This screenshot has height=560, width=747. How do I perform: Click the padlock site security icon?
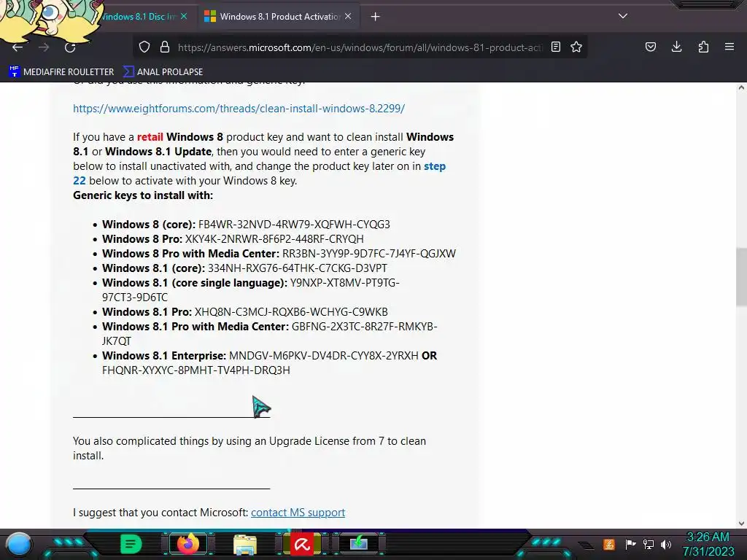[165, 47]
